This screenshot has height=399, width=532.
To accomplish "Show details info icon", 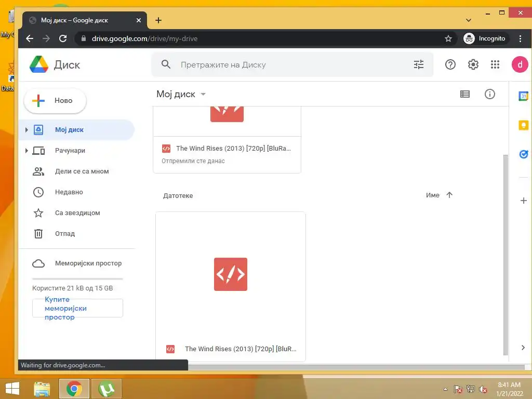I will click(489, 94).
